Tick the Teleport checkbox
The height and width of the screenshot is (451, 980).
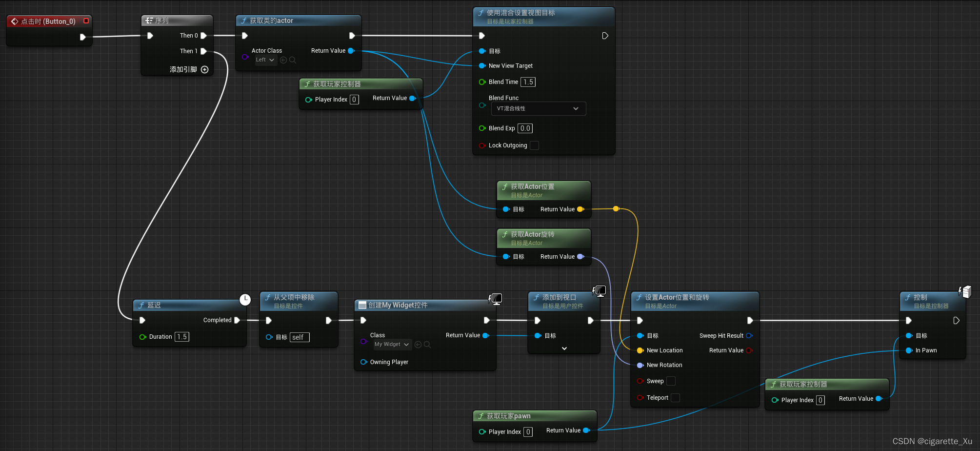tap(675, 398)
